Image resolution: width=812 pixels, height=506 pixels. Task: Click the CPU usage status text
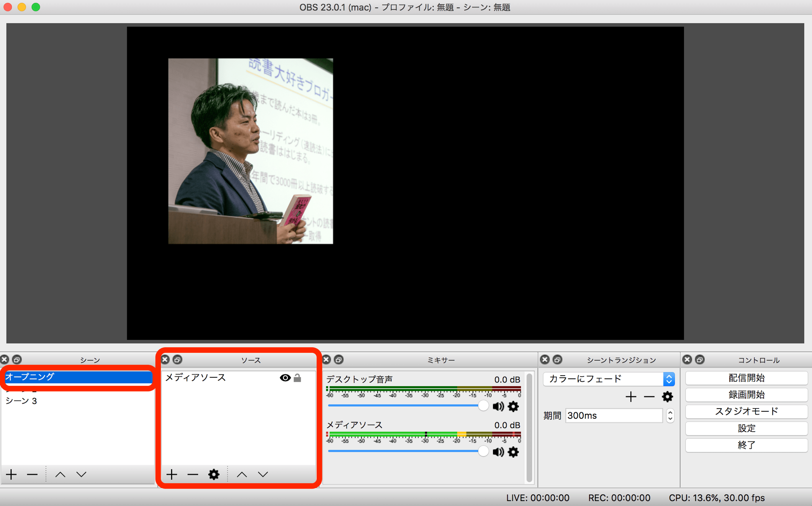[717, 498]
